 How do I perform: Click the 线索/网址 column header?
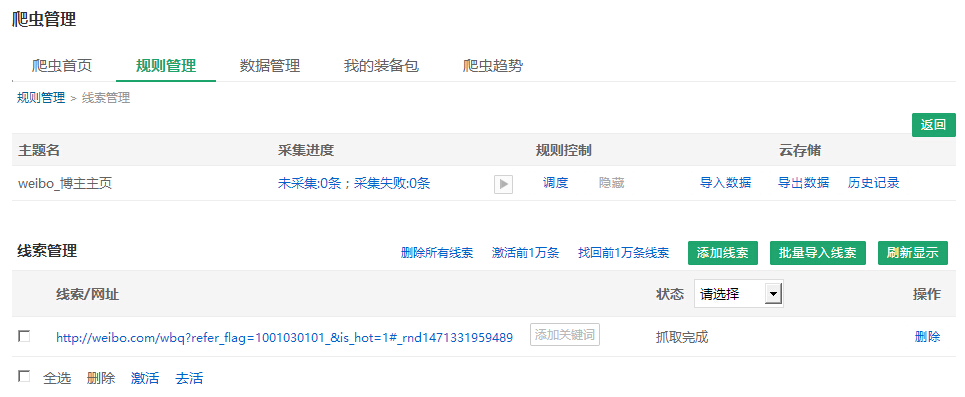point(87,294)
